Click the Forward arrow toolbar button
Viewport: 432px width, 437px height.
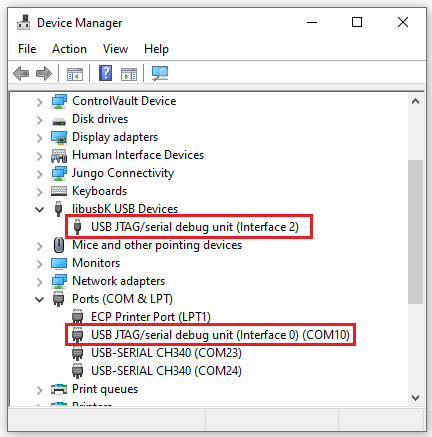[x=44, y=73]
